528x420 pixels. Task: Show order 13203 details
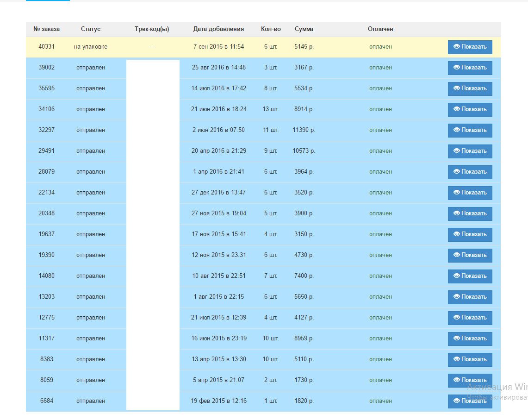pyautogui.click(x=470, y=297)
